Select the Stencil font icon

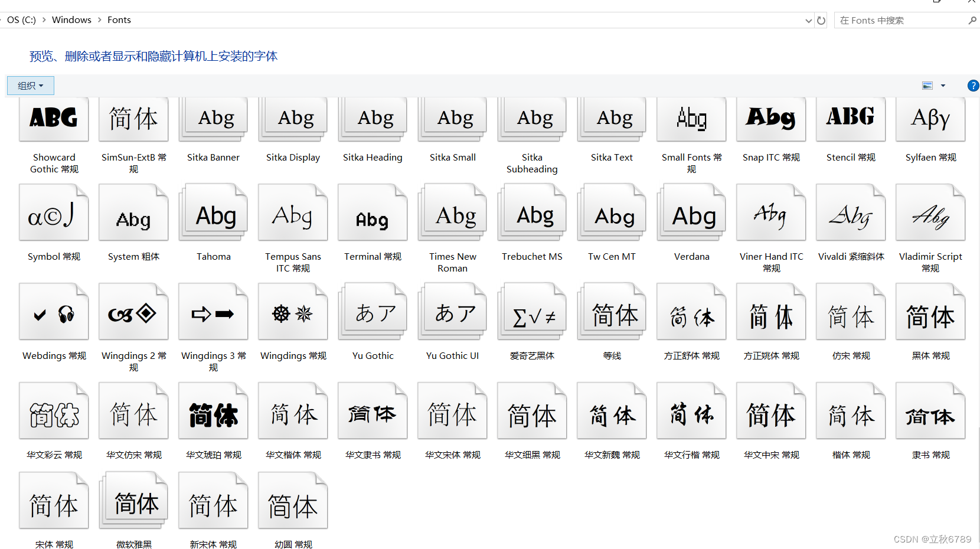click(x=851, y=119)
